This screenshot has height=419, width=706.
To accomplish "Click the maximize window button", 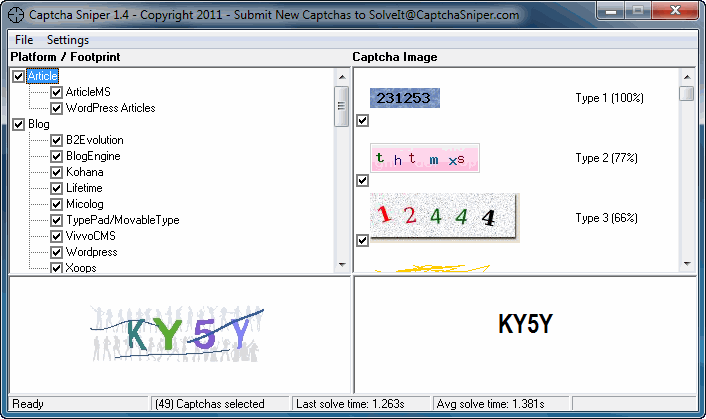I will click(x=638, y=11).
